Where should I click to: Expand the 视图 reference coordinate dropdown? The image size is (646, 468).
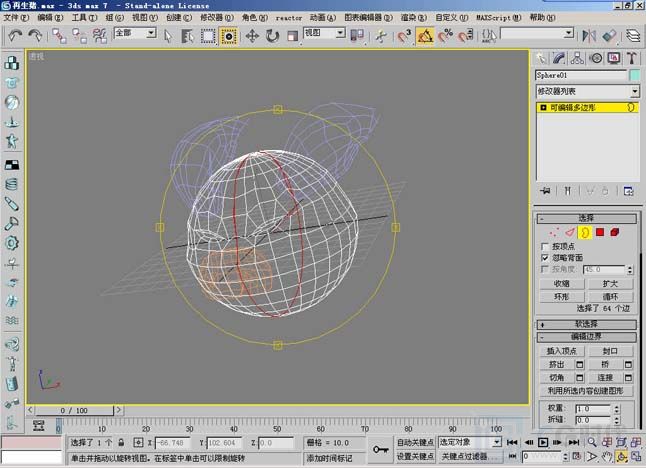[x=340, y=33]
